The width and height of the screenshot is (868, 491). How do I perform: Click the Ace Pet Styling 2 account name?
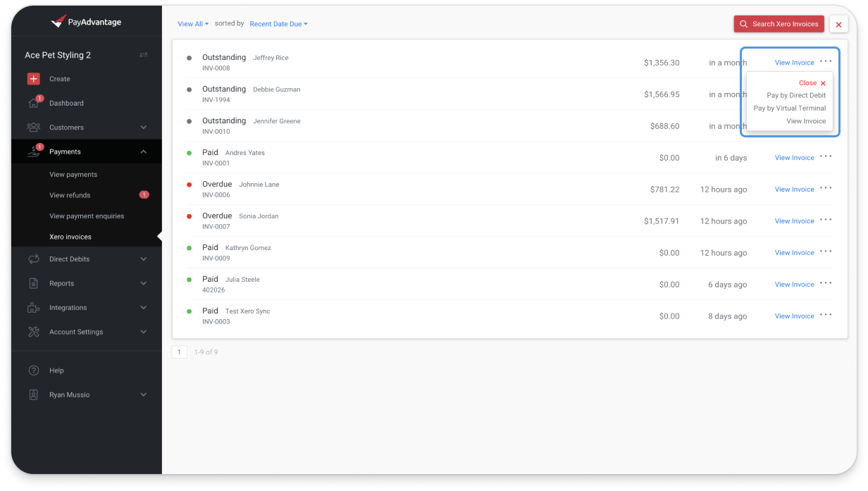pyautogui.click(x=58, y=55)
